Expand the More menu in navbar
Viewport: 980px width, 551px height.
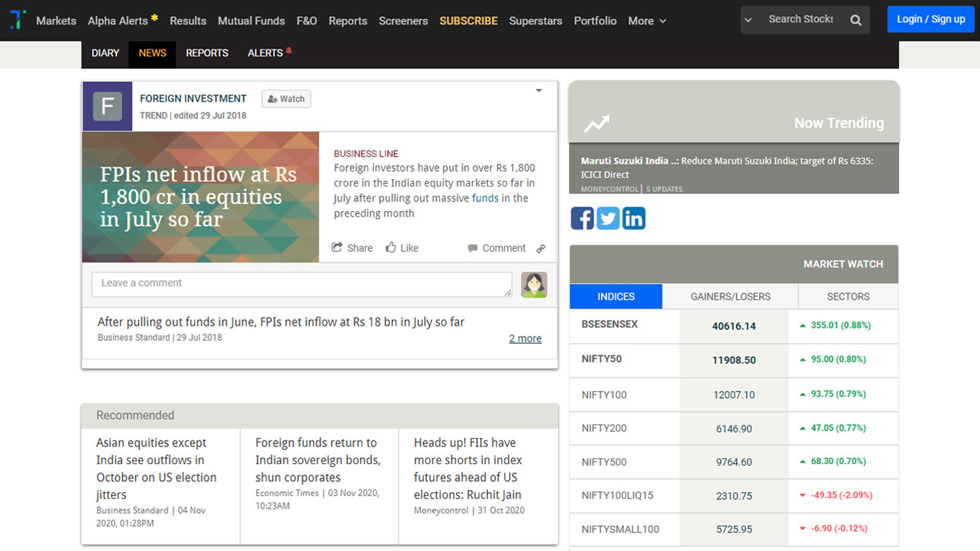click(x=647, y=21)
